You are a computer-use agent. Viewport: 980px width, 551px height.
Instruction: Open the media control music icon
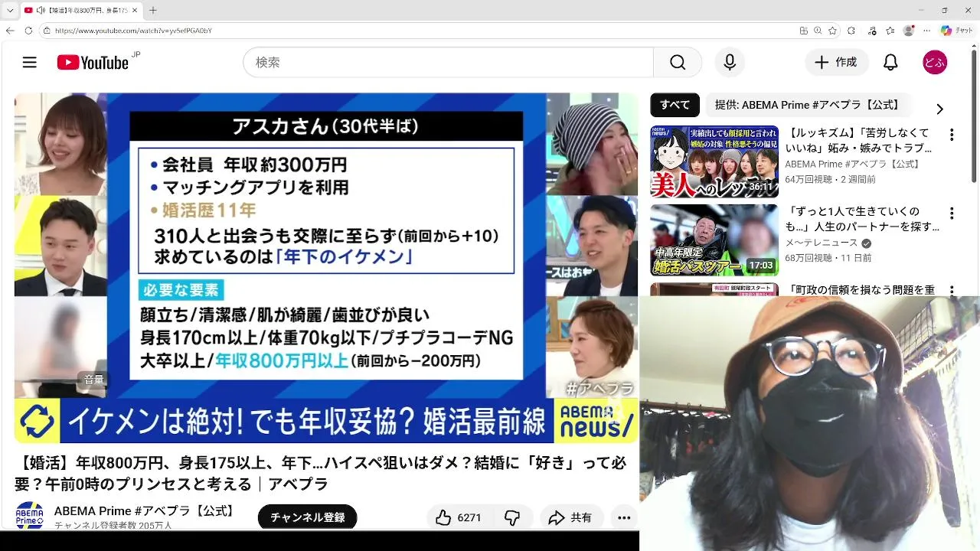872,31
